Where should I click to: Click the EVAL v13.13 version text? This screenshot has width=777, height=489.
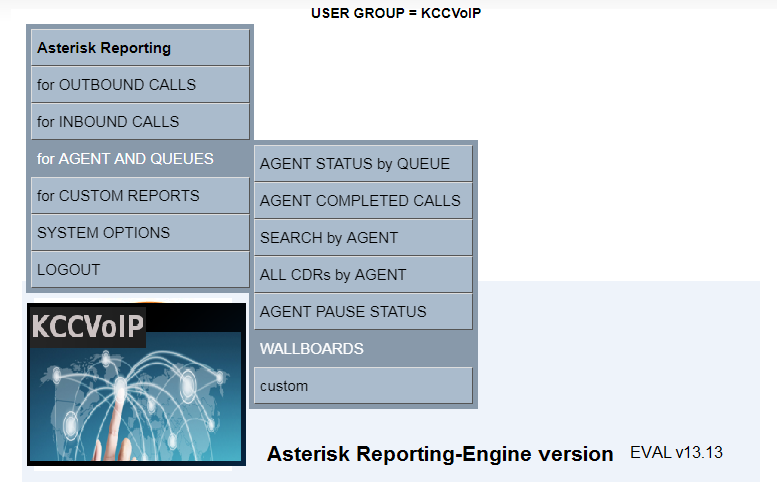pyautogui.click(x=676, y=452)
